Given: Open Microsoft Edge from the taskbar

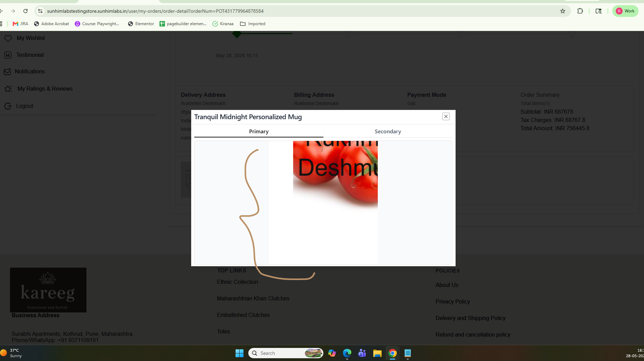Looking at the screenshot, I should (347, 353).
